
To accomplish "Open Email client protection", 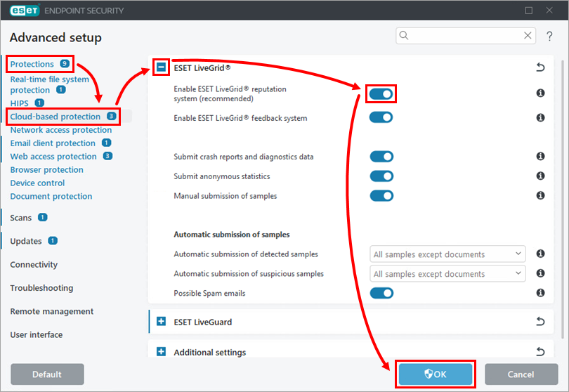I will [53, 143].
